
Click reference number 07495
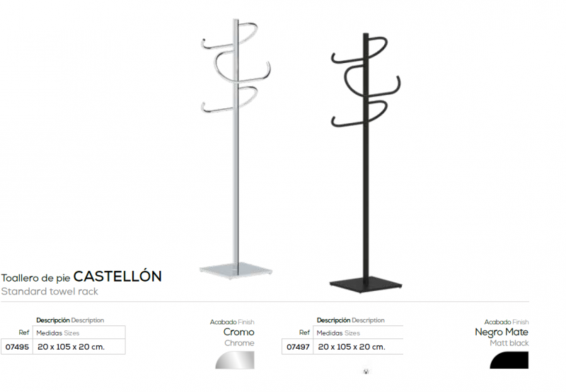pyautogui.click(x=17, y=347)
